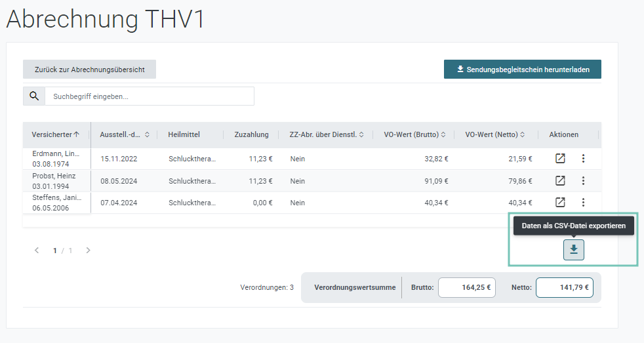Click Nein cell in Probst row
Viewport: 644px width, 343px height.
click(x=297, y=181)
